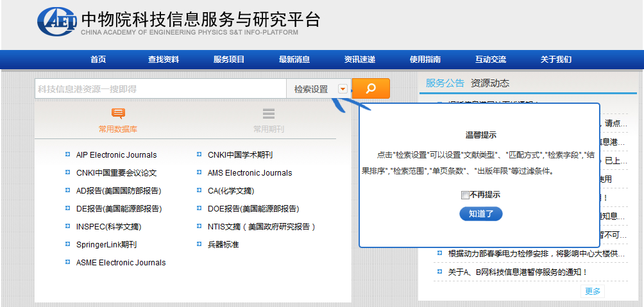The height and width of the screenshot is (307, 644).
Task: Dismiss the tip with the 知道了 button
Action: click(x=481, y=214)
